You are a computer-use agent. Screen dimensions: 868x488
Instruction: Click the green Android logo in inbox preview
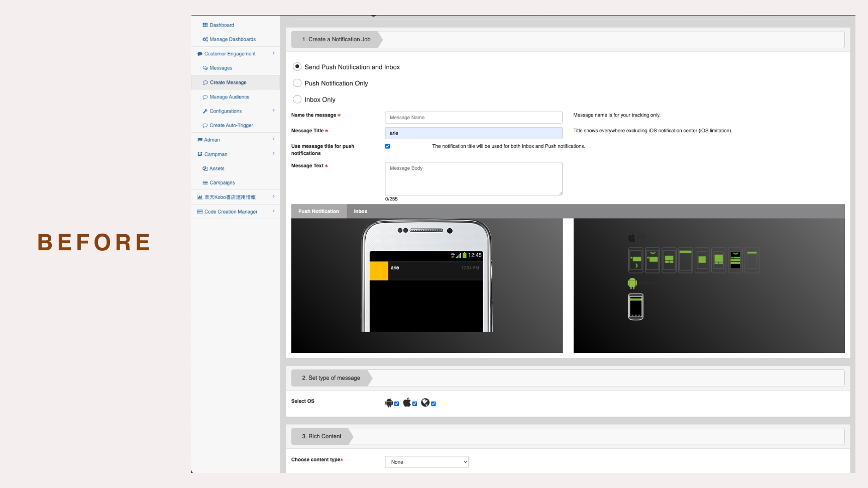632,283
